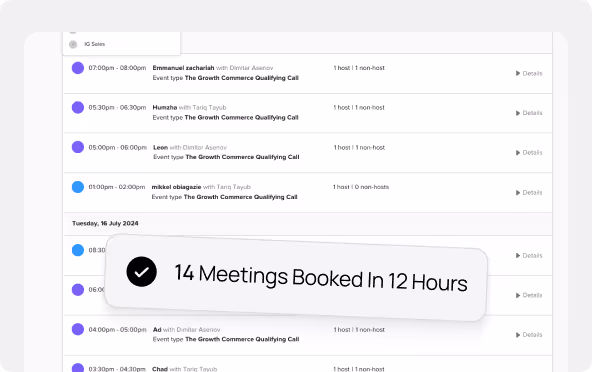Click purple dot beside Emmanuel zachariah
592x372 pixels.
pyautogui.click(x=78, y=68)
